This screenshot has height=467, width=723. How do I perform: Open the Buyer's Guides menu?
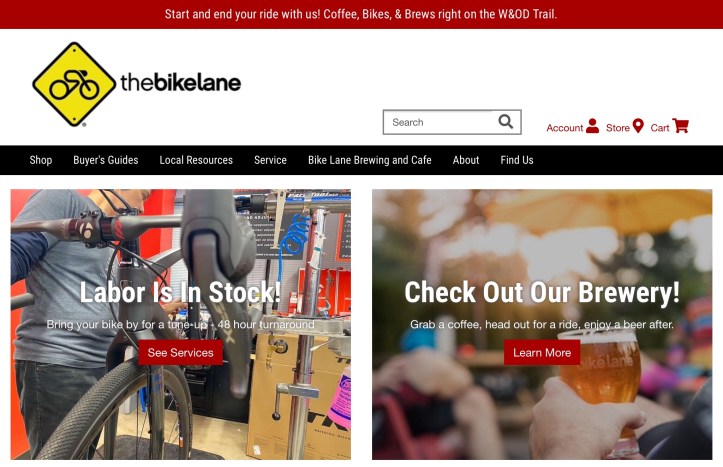(x=106, y=160)
